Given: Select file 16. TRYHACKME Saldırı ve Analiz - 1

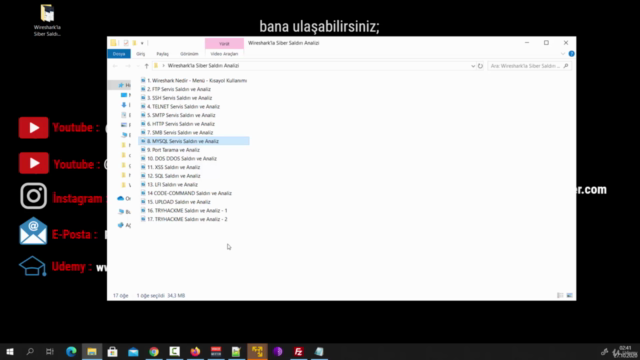Looking at the screenshot, I should click(184, 211).
